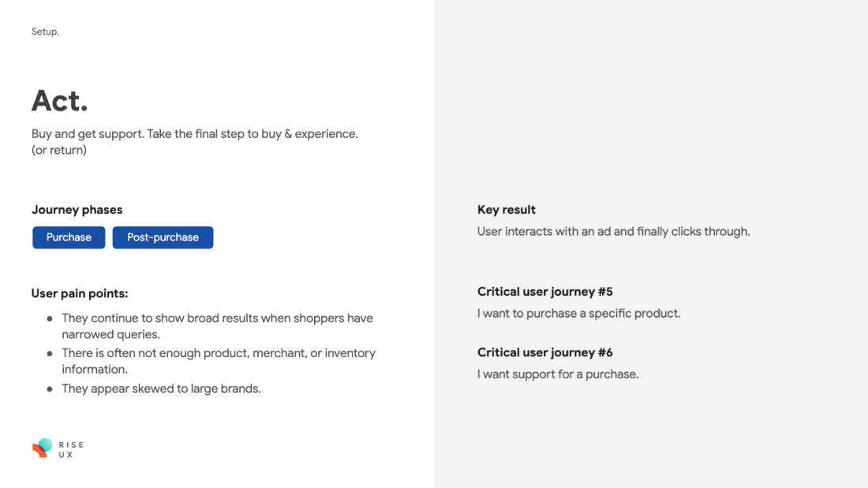Click the Rise UX logo icon

[x=43, y=448]
